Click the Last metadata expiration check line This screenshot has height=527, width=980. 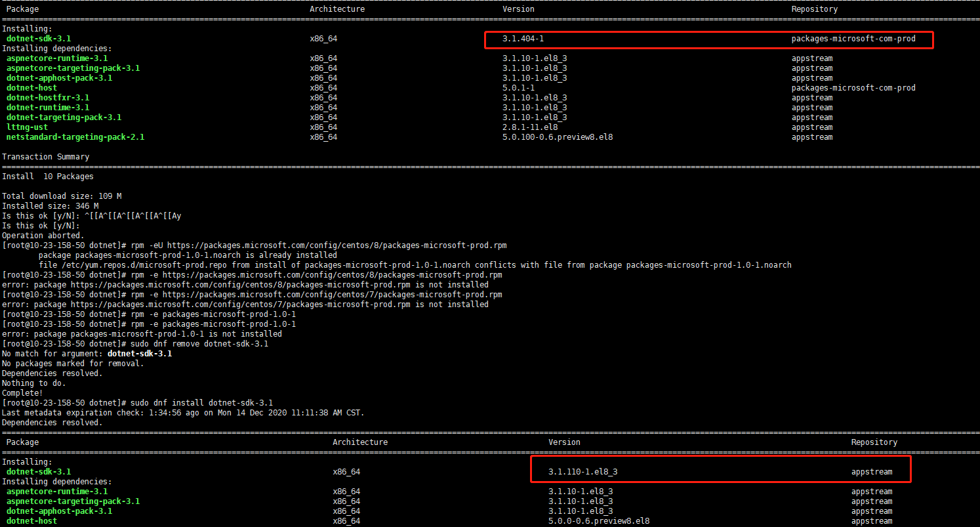click(x=183, y=413)
